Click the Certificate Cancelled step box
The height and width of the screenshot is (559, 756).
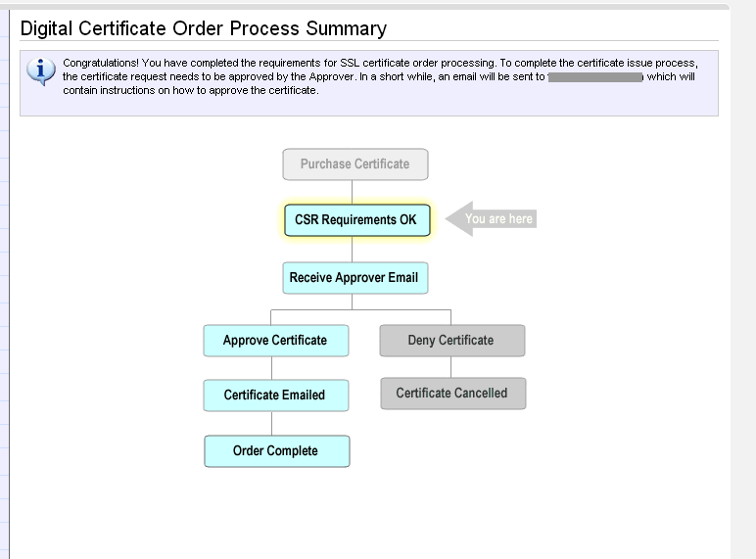click(453, 394)
